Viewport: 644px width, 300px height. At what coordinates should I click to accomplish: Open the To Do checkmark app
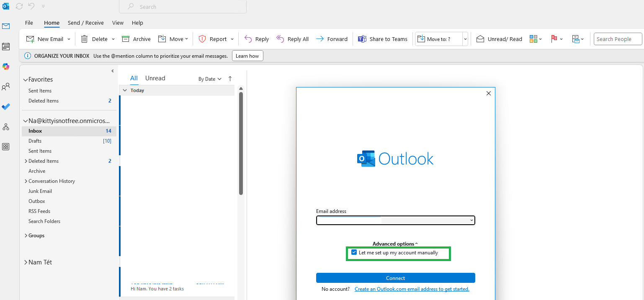(x=6, y=107)
